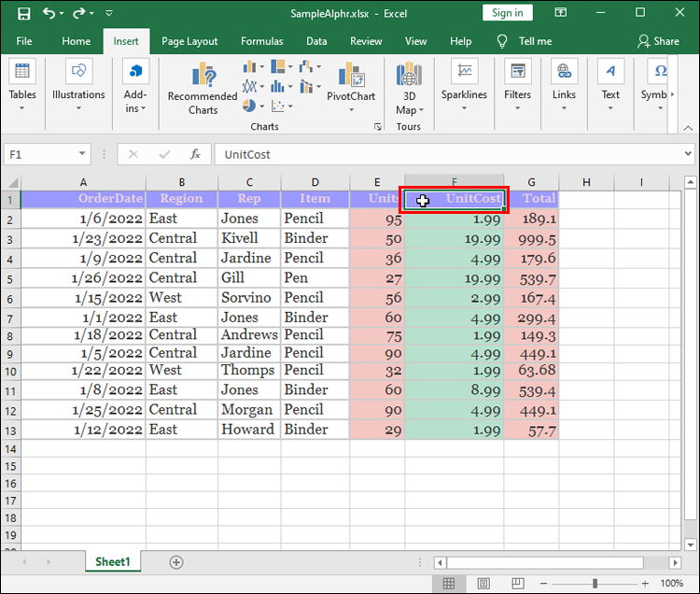Open the Page Layout tab
The image size is (700, 594).
[189, 41]
